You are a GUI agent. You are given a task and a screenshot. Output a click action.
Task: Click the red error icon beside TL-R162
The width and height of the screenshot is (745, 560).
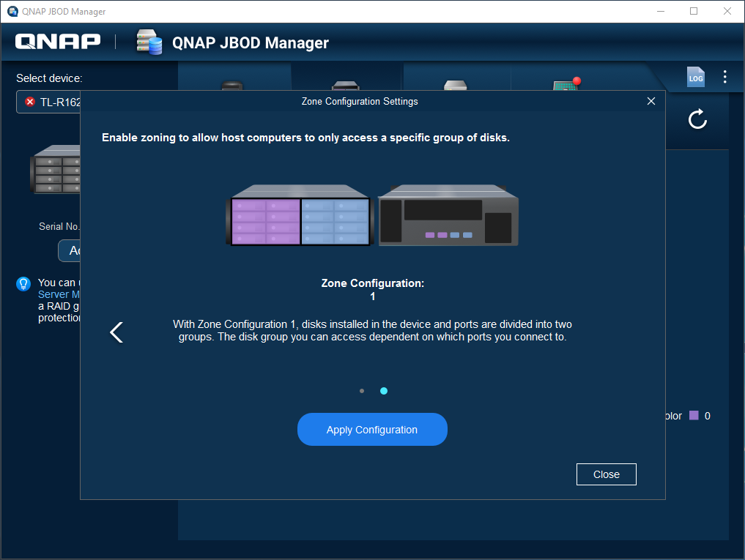coord(30,102)
